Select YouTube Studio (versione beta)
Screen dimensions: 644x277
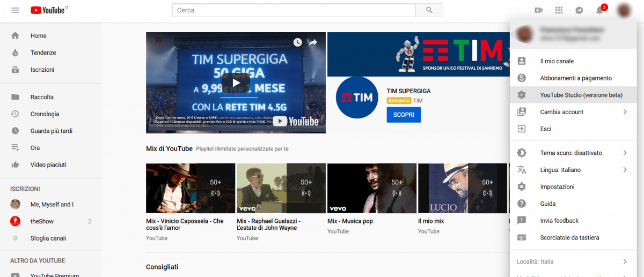[x=581, y=95]
